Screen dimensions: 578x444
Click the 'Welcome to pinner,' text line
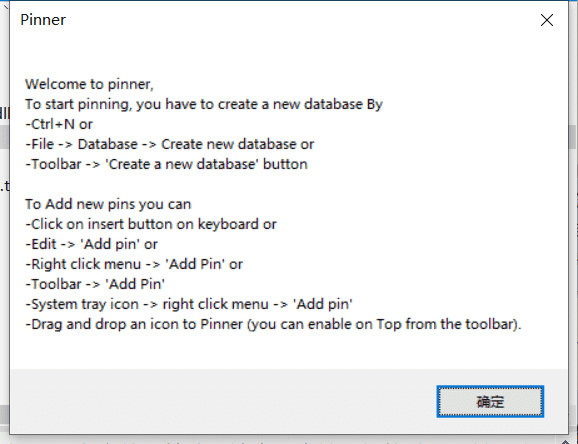[89, 84]
